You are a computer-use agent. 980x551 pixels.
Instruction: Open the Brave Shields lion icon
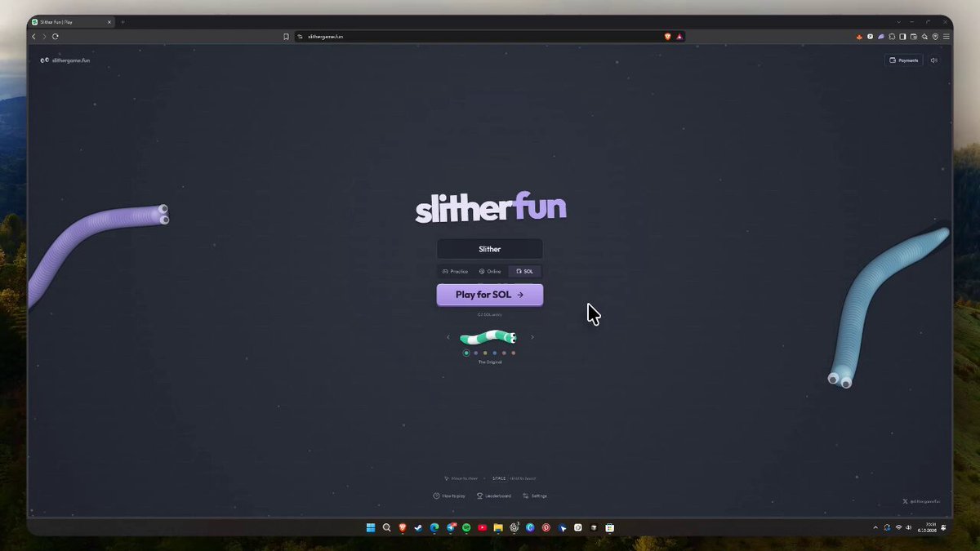(x=668, y=37)
